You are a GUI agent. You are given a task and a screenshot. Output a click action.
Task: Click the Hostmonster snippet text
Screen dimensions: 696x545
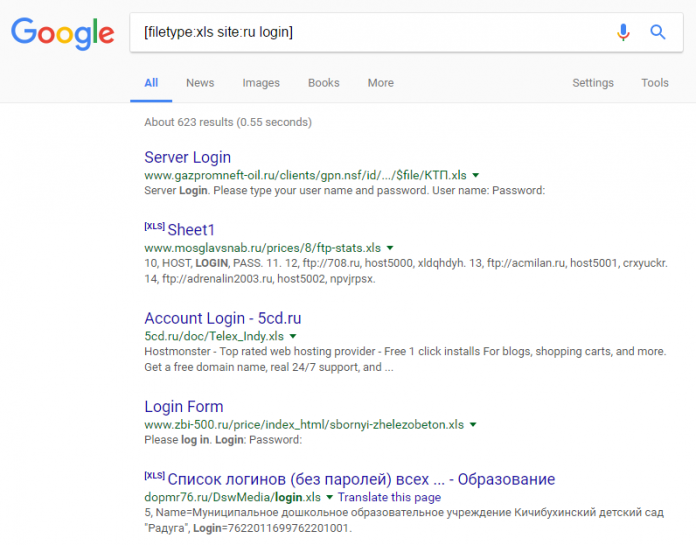[405, 359]
